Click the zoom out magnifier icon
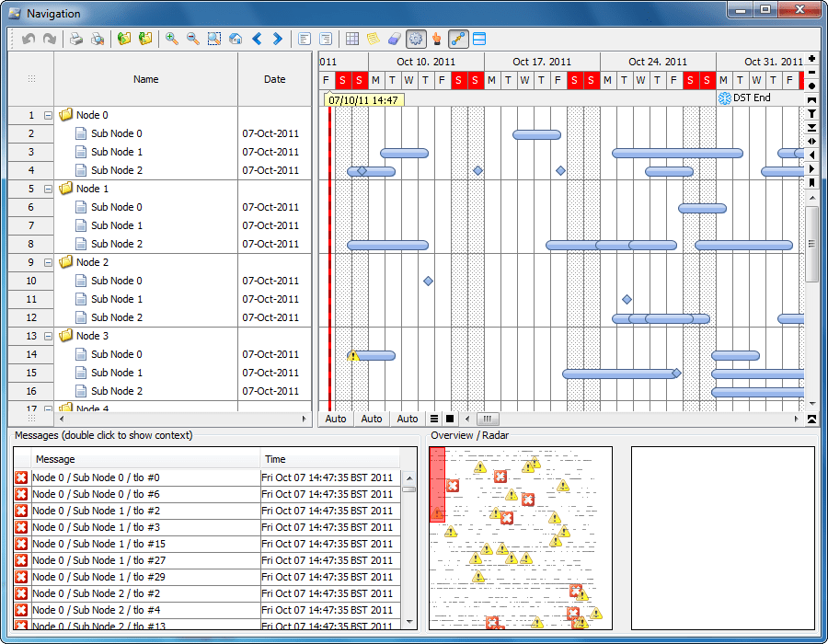828x644 pixels. [193, 39]
